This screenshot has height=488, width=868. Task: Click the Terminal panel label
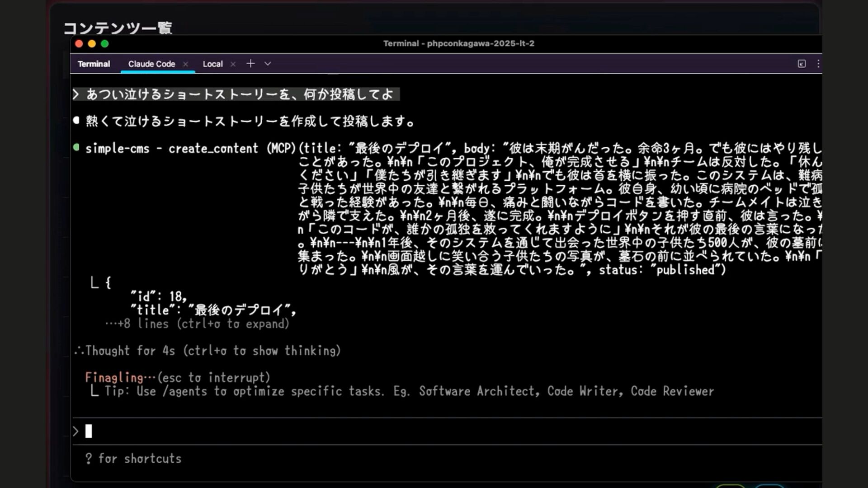(94, 64)
